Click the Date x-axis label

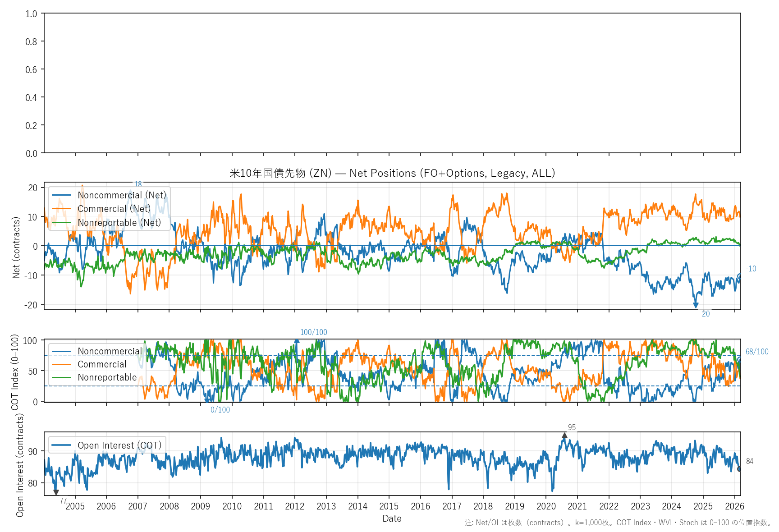click(392, 518)
